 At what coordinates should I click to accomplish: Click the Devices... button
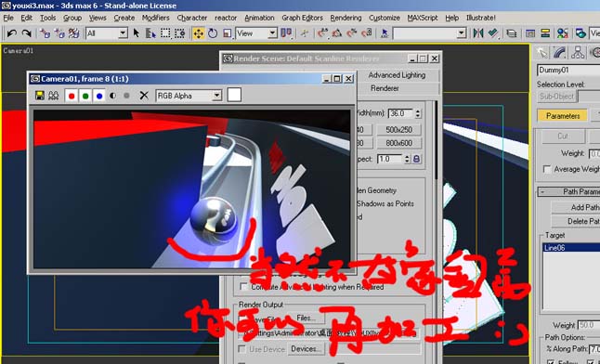(x=306, y=349)
